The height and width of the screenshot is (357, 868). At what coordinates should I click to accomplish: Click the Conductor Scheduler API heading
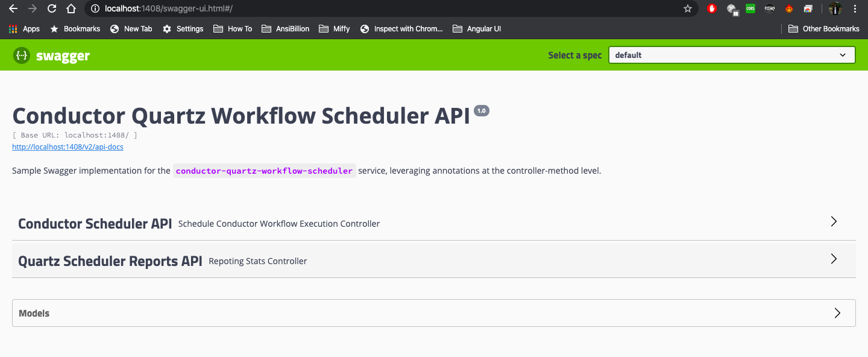click(x=95, y=224)
